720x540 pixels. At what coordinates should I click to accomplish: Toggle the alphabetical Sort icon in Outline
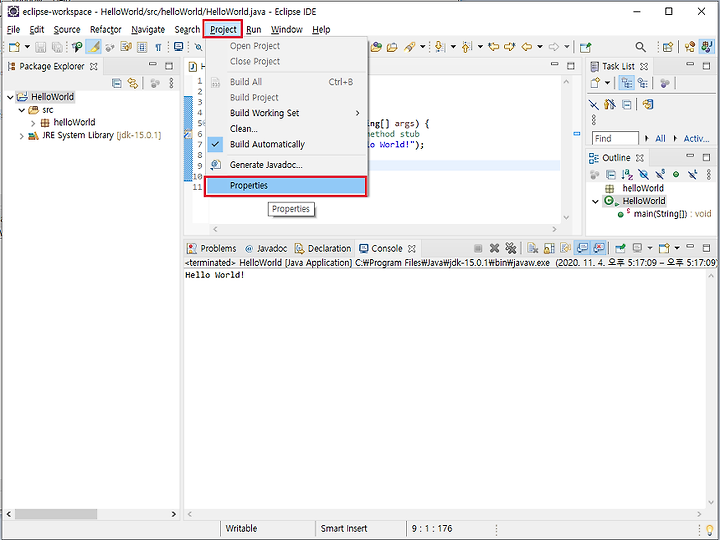627,174
